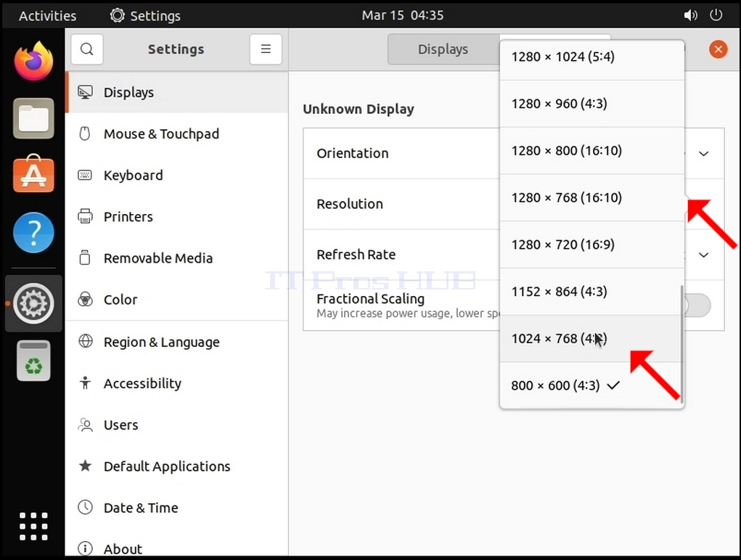Open the Files app in dock
Image resolution: width=741 pixels, height=560 pixels.
pos(33,118)
